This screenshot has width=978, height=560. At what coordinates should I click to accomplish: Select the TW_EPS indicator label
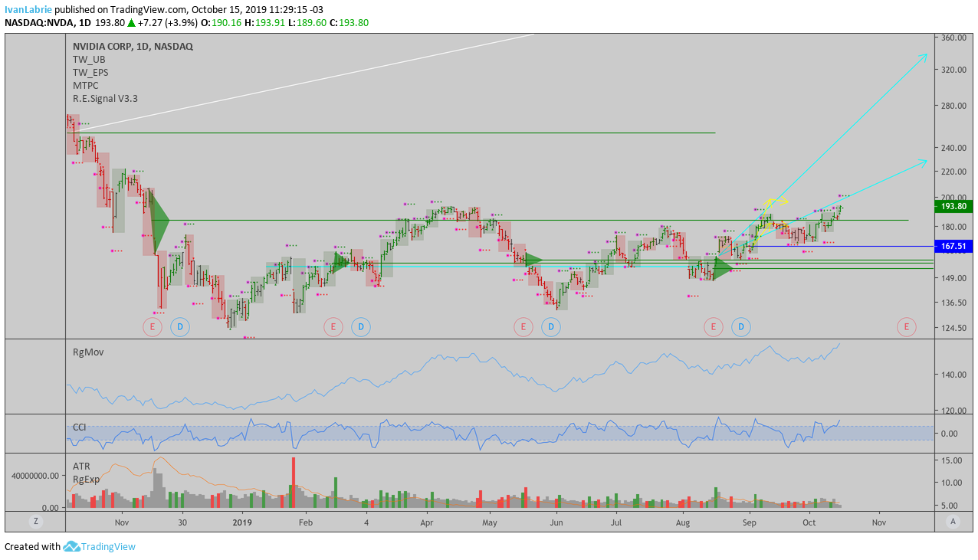(x=90, y=72)
